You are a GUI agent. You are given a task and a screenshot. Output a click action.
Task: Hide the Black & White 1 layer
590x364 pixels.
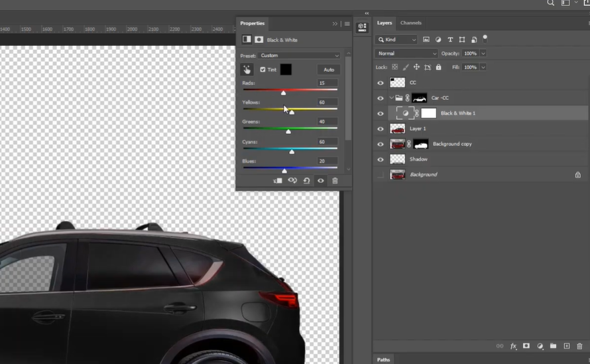coord(381,113)
